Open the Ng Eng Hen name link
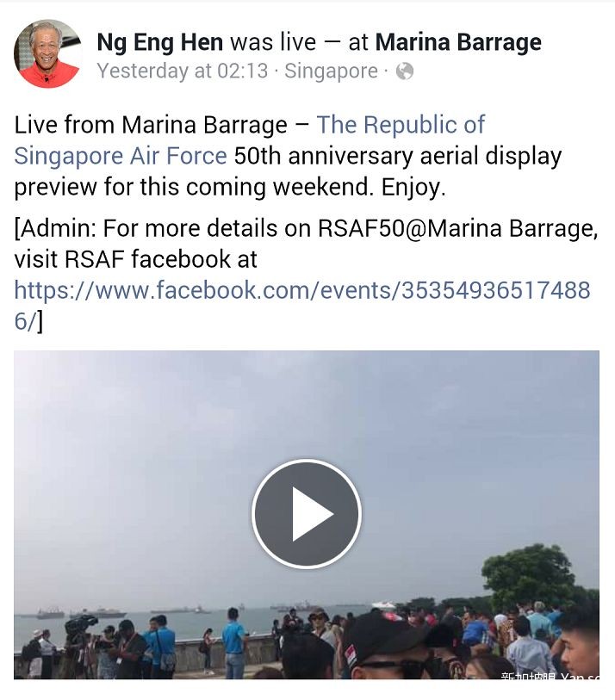Image resolution: width=615 pixels, height=700 pixels. click(x=160, y=42)
